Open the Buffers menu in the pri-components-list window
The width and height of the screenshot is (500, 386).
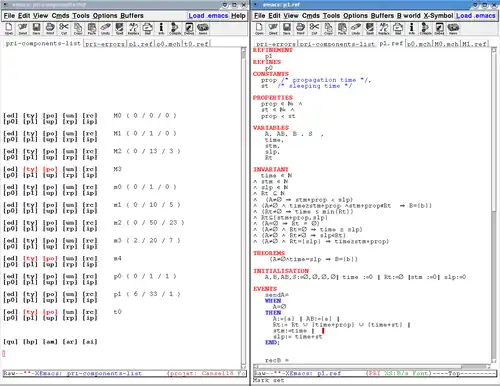point(132,16)
